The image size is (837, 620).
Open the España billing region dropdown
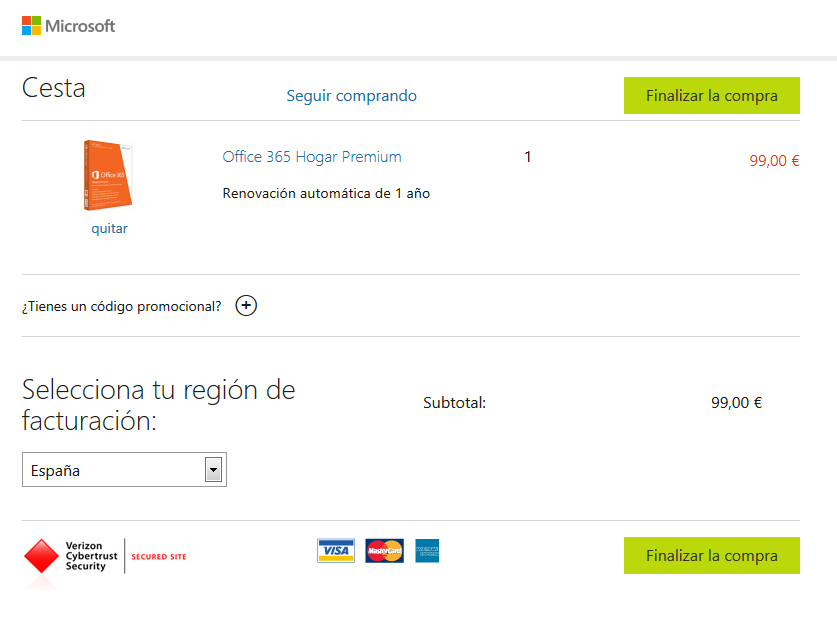[113, 470]
